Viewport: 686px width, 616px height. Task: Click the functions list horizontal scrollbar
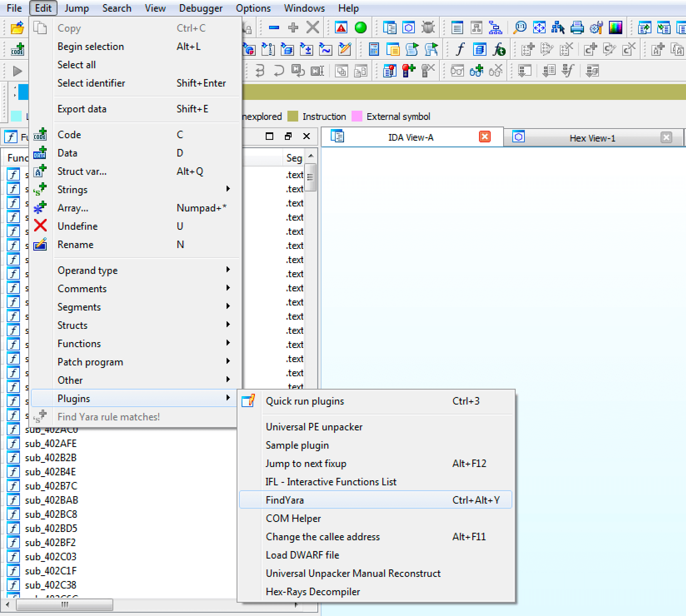pyautogui.click(x=65, y=604)
